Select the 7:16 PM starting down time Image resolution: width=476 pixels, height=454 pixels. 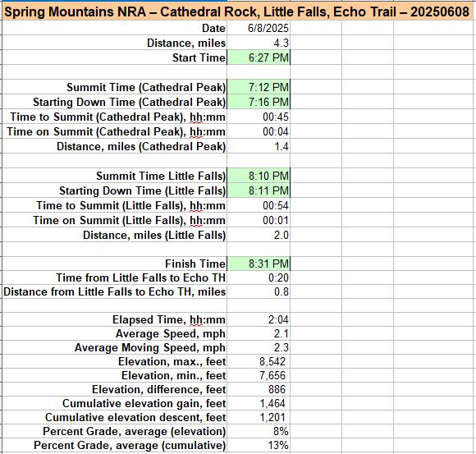pyautogui.click(x=259, y=102)
